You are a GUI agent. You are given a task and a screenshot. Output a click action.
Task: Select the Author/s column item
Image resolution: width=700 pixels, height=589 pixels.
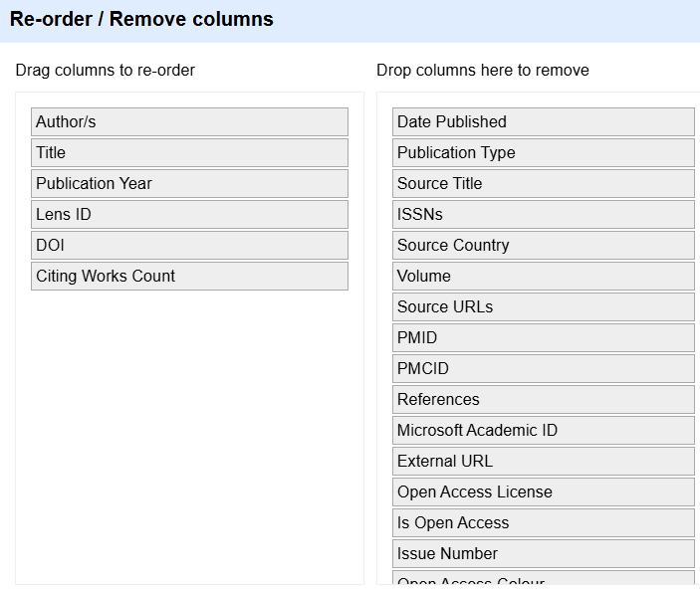tap(189, 122)
